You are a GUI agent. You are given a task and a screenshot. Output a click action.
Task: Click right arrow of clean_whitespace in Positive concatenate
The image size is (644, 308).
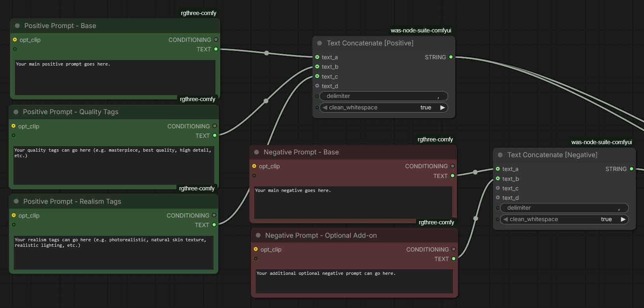click(x=442, y=107)
